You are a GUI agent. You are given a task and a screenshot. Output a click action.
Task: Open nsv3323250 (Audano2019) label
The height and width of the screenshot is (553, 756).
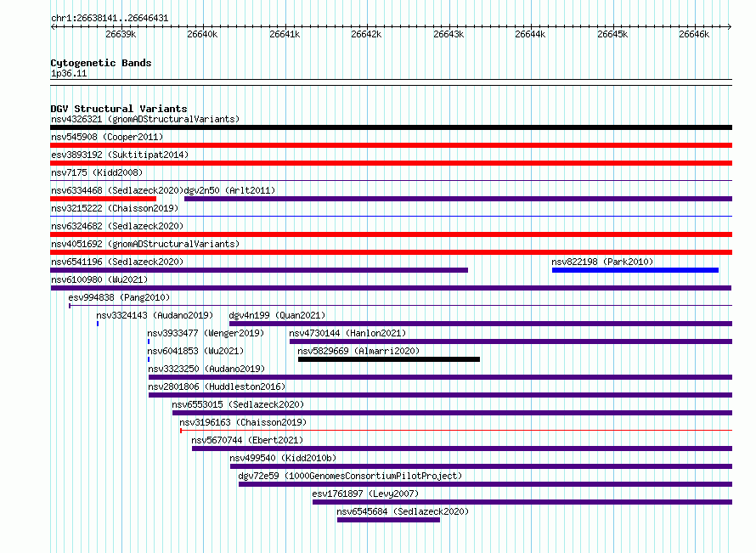coord(206,369)
